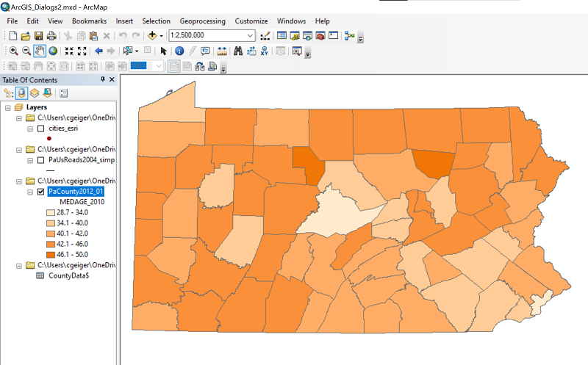Screen dimensions: 588x365
Task: Collapse the PaCounty2012_01 legend
Action: click(x=30, y=192)
